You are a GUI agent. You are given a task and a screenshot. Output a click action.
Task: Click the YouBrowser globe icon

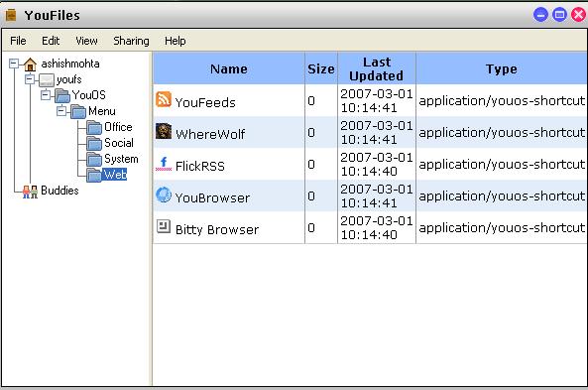click(164, 195)
